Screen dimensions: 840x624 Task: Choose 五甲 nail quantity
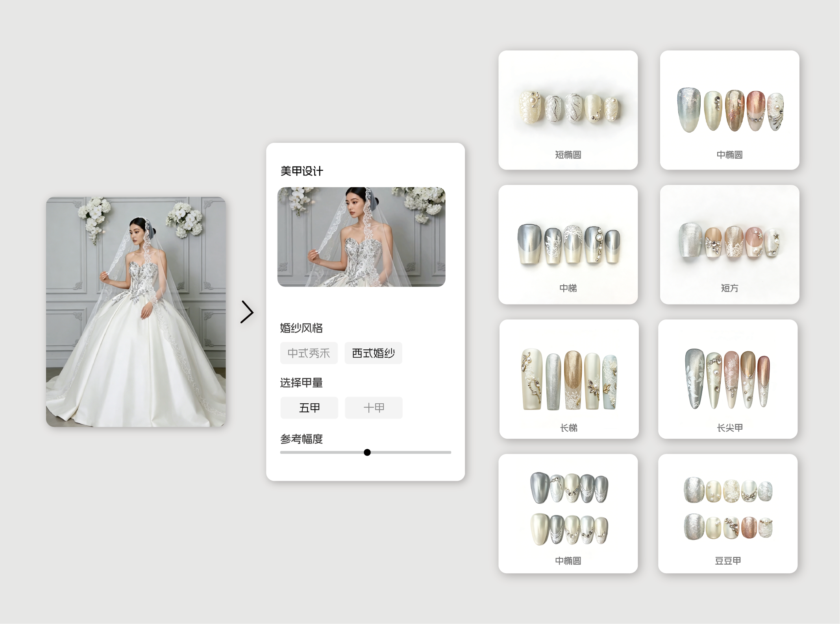[309, 408]
